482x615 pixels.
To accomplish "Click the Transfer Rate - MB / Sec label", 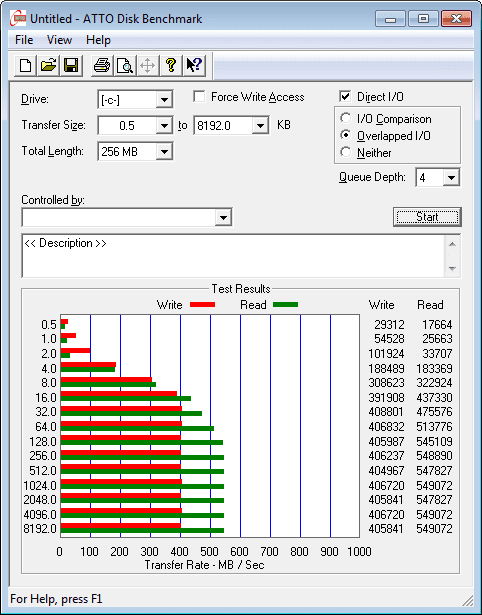I will (x=204, y=565).
